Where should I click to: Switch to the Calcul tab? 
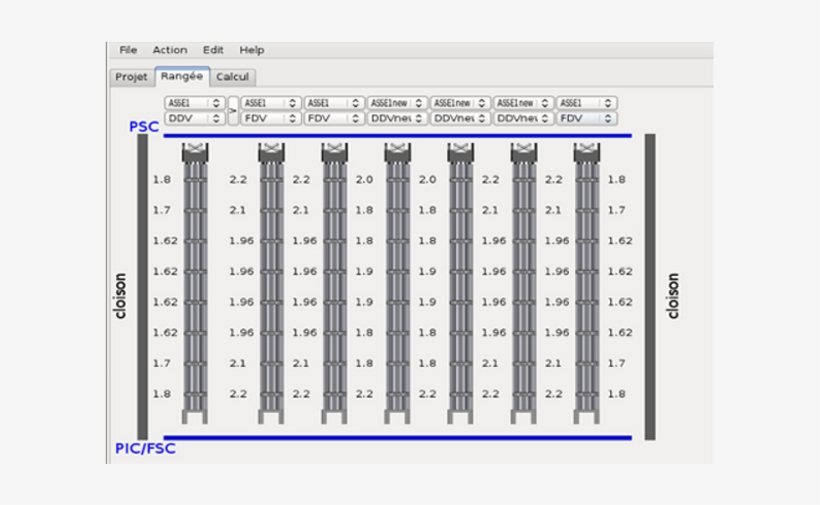click(x=233, y=77)
